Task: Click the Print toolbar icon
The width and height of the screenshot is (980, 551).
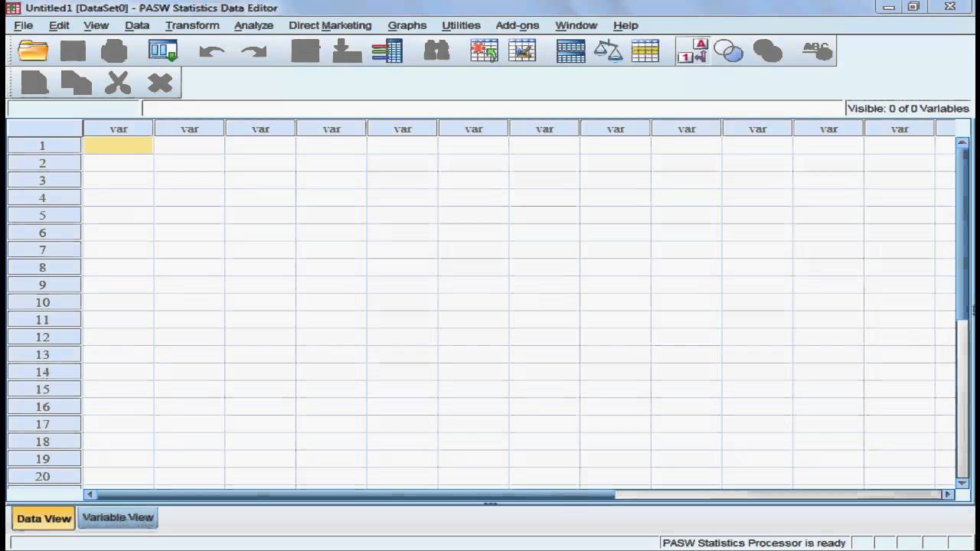Action: coord(114,51)
